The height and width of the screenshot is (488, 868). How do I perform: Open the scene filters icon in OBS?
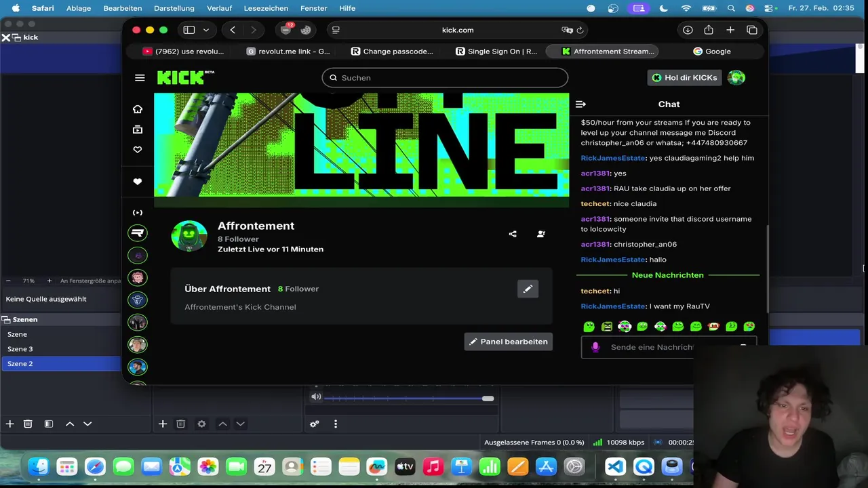(49, 424)
